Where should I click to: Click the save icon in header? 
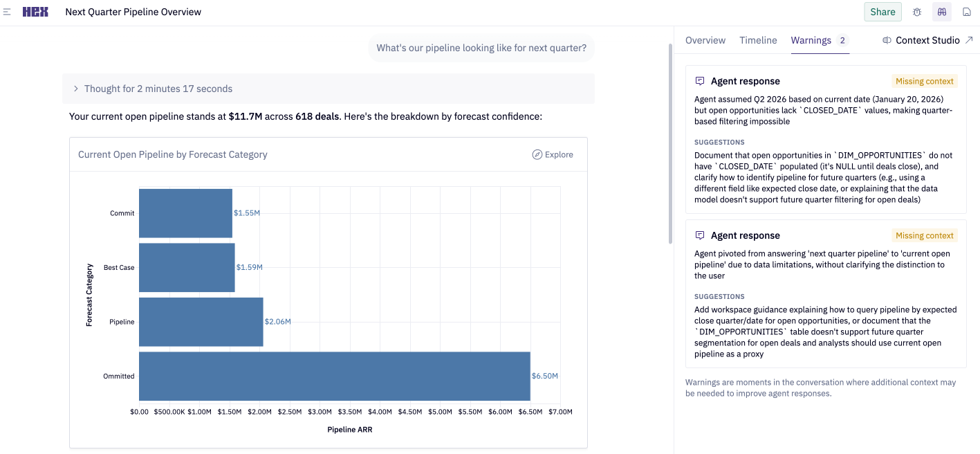coord(967,12)
